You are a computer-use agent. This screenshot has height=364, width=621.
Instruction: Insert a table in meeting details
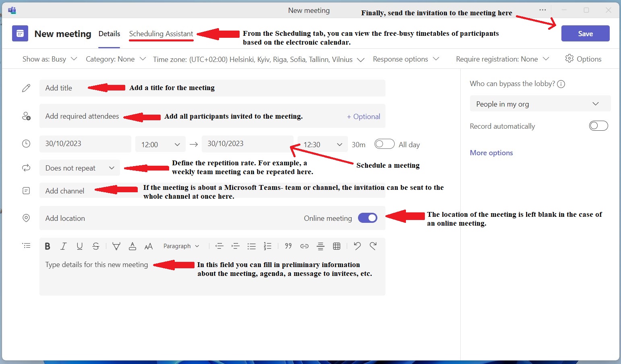click(x=337, y=246)
